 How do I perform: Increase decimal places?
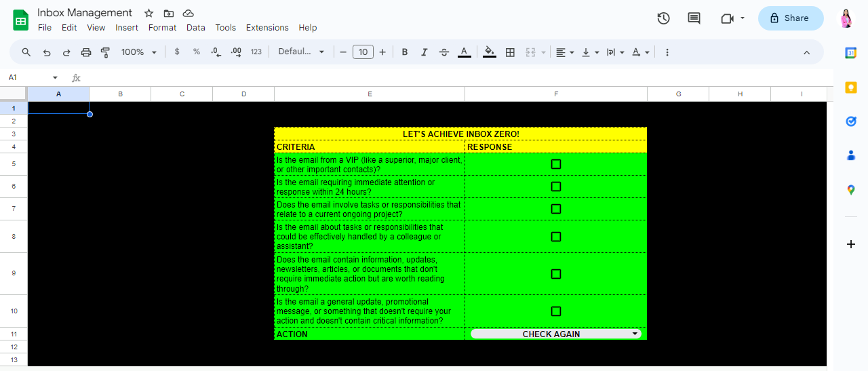[236, 52]
